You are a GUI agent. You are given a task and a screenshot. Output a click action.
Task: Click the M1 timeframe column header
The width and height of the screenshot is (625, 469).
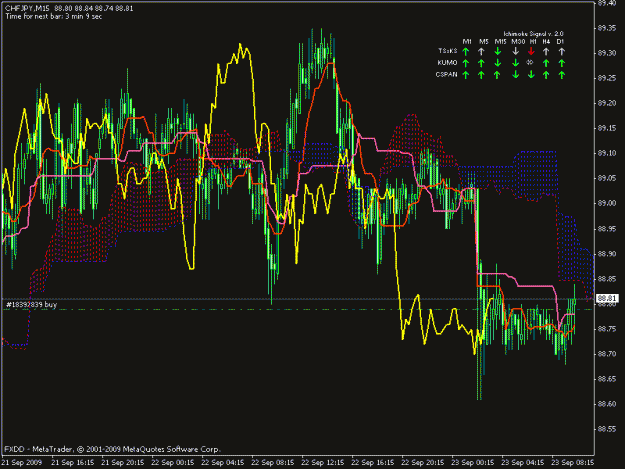467,41
